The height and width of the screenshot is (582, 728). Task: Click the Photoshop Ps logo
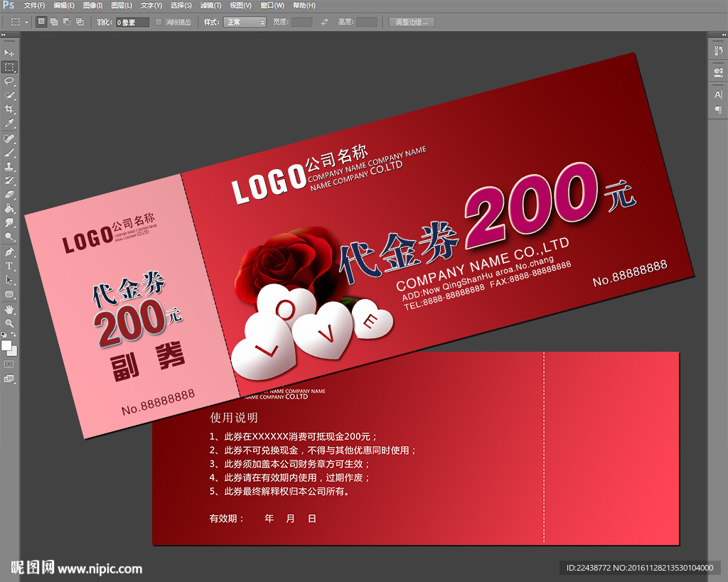[x=9, y=5]
